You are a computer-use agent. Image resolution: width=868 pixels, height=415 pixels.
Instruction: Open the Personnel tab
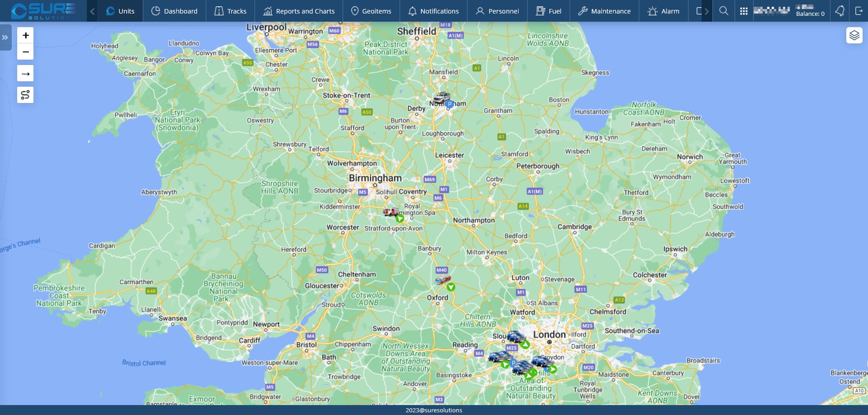pyautogui.click(x=497, y=11)
